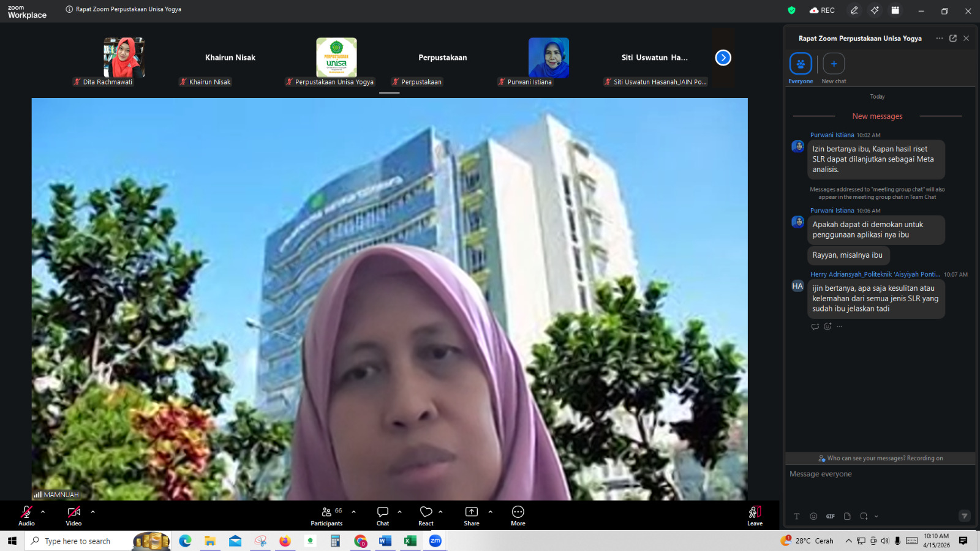
Task: Click the encryption shield icon
Action: click(791, 10)
